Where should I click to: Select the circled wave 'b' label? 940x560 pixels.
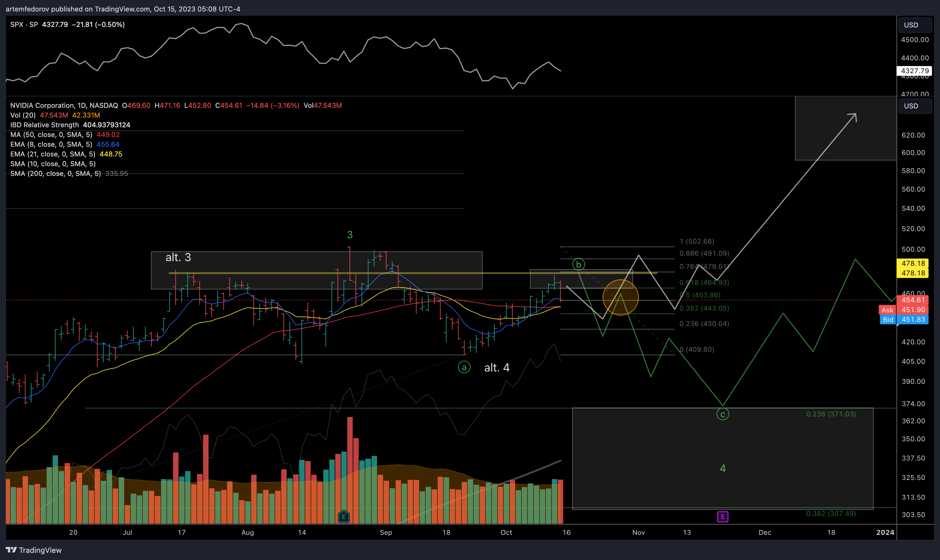coord(578,265)
